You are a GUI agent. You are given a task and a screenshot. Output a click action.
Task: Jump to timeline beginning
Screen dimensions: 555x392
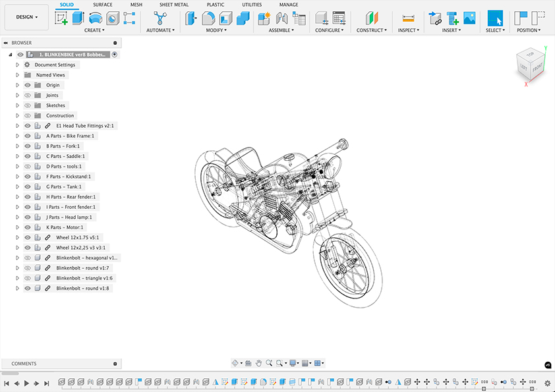[x=7, y=383]
